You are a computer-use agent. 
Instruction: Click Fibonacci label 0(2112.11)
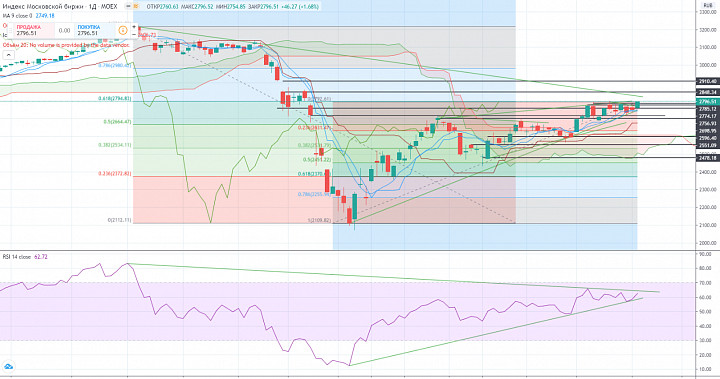pyautogui.click(x=119, y=220)
